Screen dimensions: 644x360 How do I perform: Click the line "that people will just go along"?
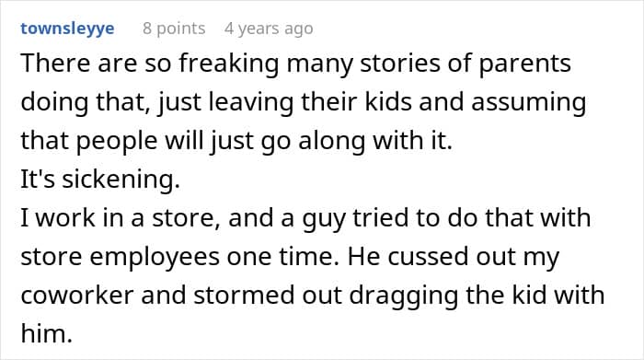tap(236, 141)
